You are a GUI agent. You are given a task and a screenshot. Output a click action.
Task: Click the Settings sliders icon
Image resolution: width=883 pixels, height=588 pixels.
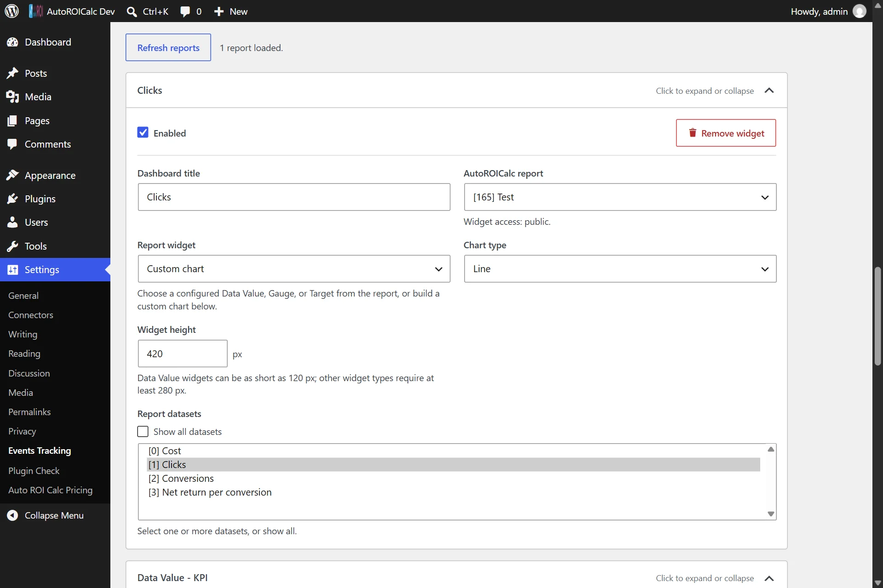click(x=12, y=270)
